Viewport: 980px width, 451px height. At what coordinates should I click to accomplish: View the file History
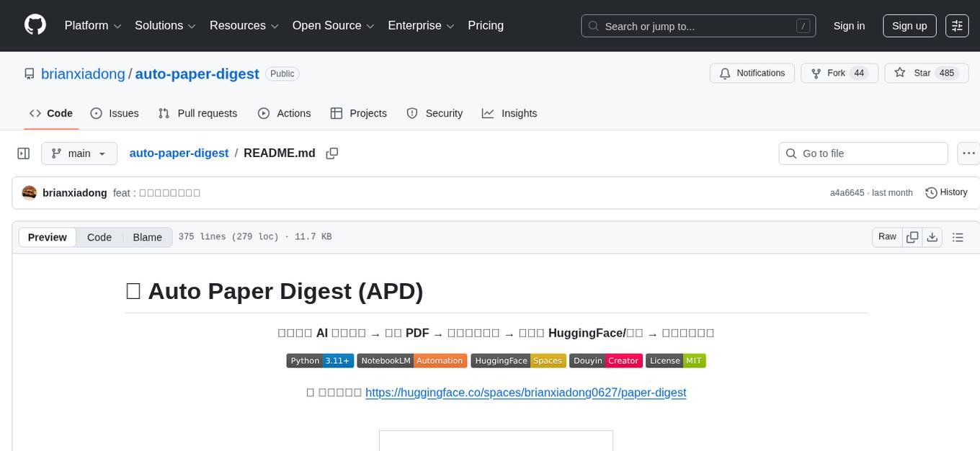(946, 192)
